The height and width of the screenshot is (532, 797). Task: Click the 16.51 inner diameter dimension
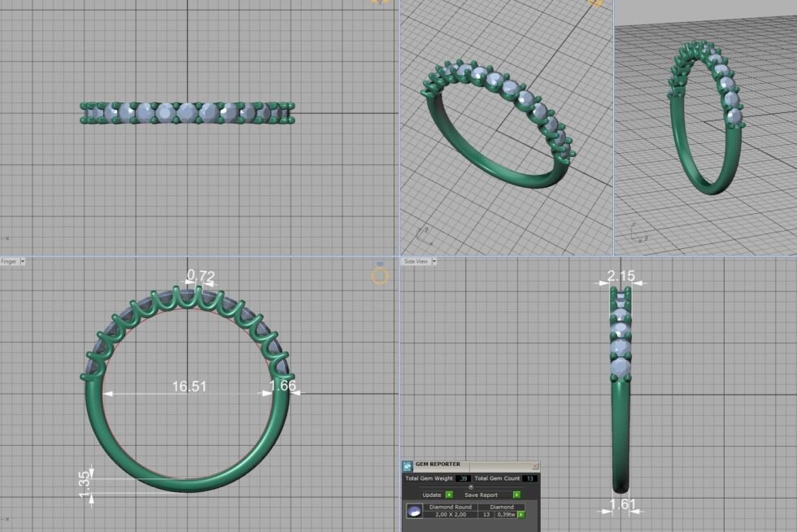point(188,387)
